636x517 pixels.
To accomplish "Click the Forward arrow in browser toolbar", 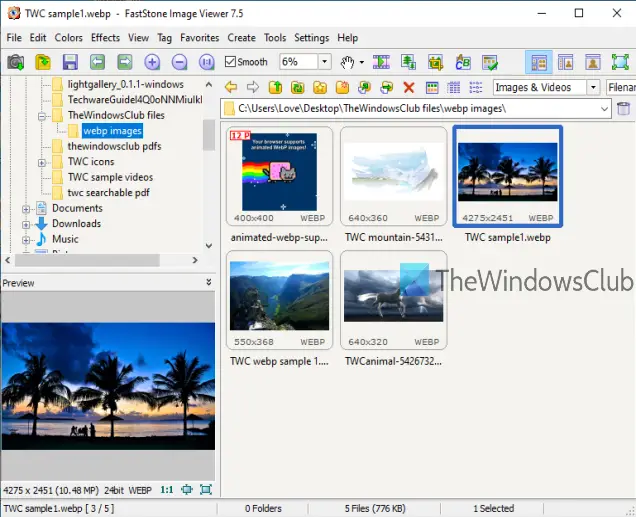I will coord(253,87).
